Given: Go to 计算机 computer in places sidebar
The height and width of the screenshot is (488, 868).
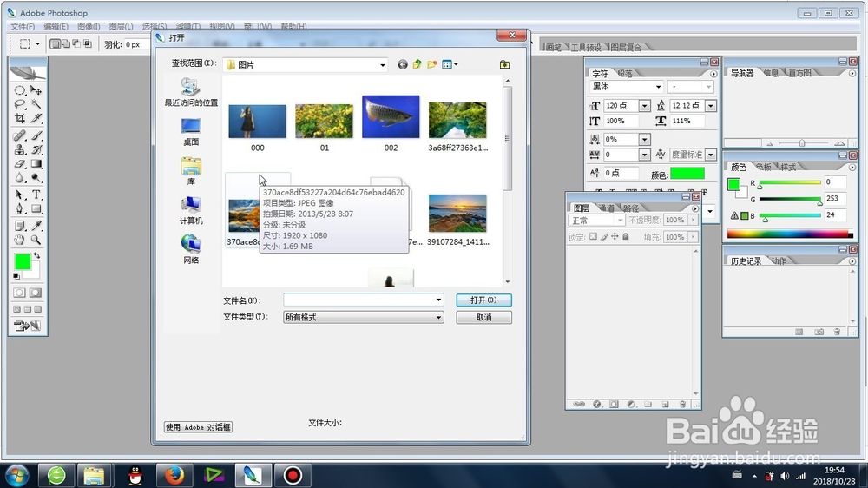Looking at the screenshot, I should click(191, 210).
